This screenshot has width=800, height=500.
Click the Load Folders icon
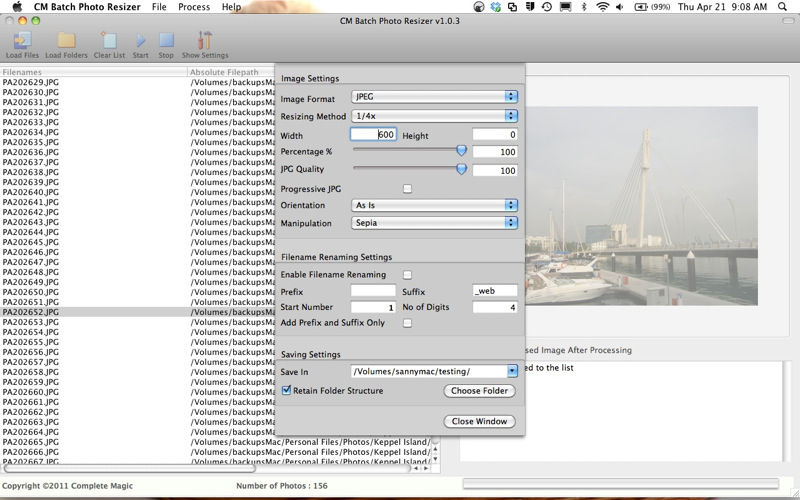(66, 41)
